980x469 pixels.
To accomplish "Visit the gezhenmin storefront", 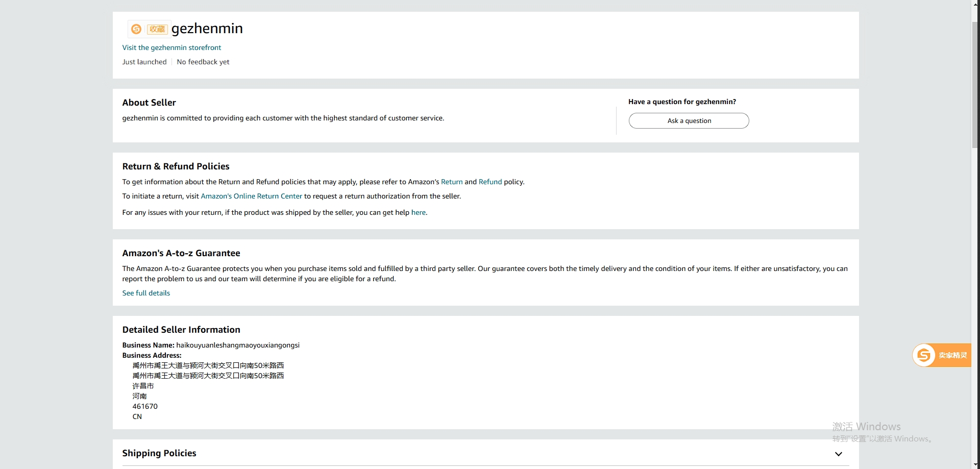I will [x=171, y=47].
